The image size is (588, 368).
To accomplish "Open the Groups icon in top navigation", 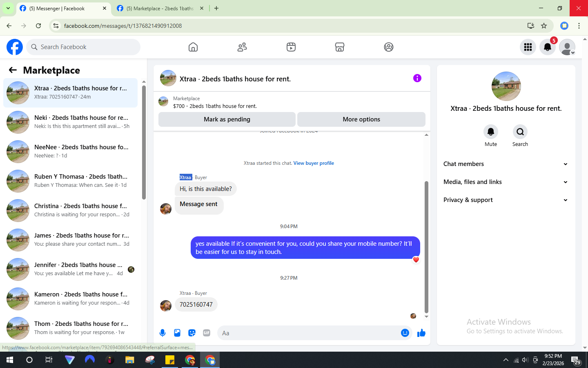I will (389, 47).
